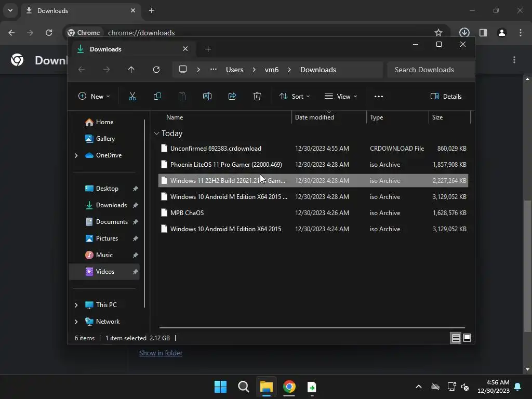Open the View dropdown
Viewport: 532px width, 399px height.
(x=341, y=96)
